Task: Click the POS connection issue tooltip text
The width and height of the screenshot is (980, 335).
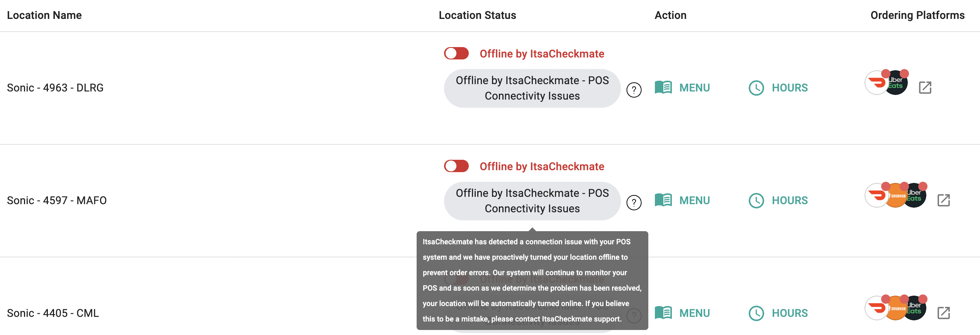Action: coord(532,280)
